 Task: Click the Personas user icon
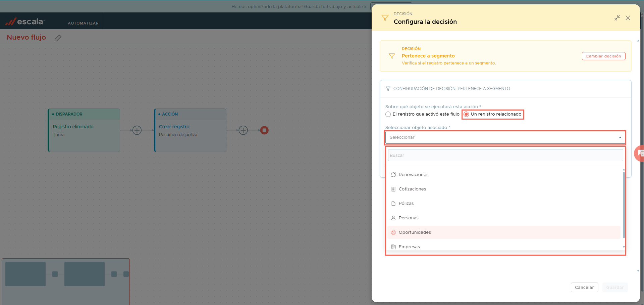pos(393,218)
